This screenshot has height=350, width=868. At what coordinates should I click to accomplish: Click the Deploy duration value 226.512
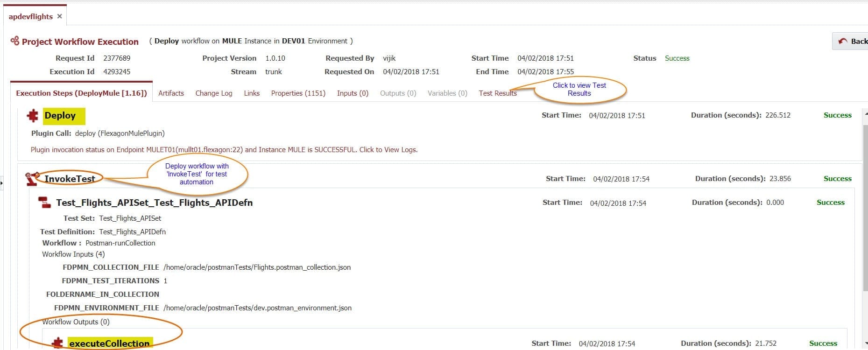coord(778,115)
